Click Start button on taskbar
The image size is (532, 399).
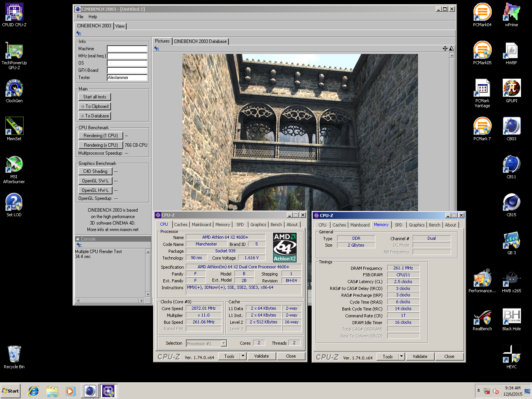point(10,391)
